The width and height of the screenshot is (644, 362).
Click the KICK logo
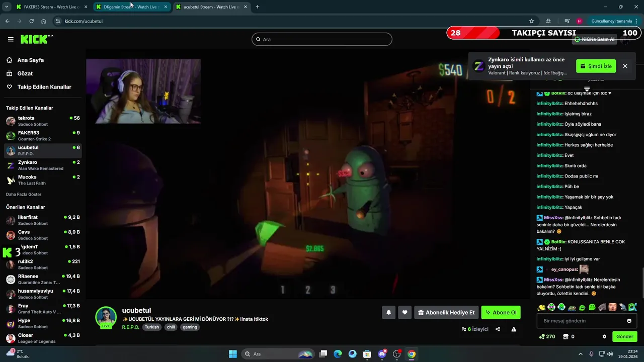pos(37,39)
